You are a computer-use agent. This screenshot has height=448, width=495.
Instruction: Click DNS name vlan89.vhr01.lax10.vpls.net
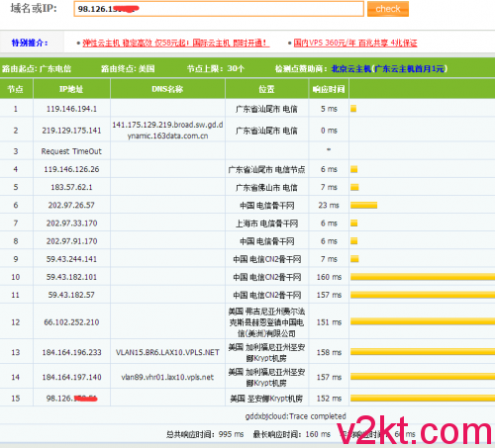[x=167, y=377]
